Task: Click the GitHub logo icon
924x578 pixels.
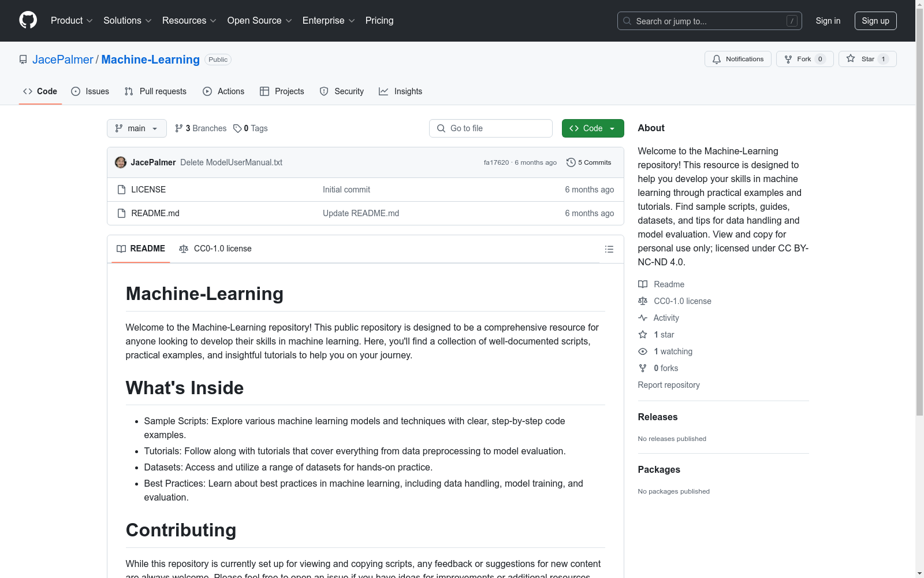Action: 28,20
